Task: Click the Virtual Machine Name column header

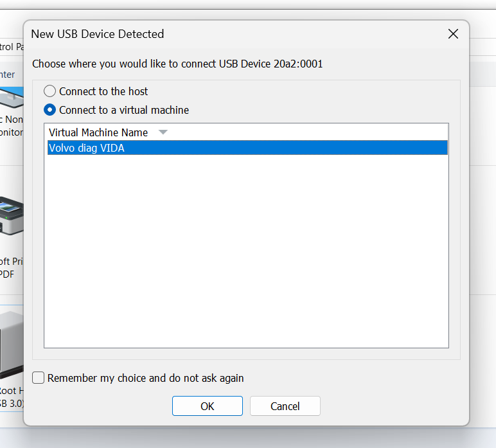Action: tap(98, 132)
